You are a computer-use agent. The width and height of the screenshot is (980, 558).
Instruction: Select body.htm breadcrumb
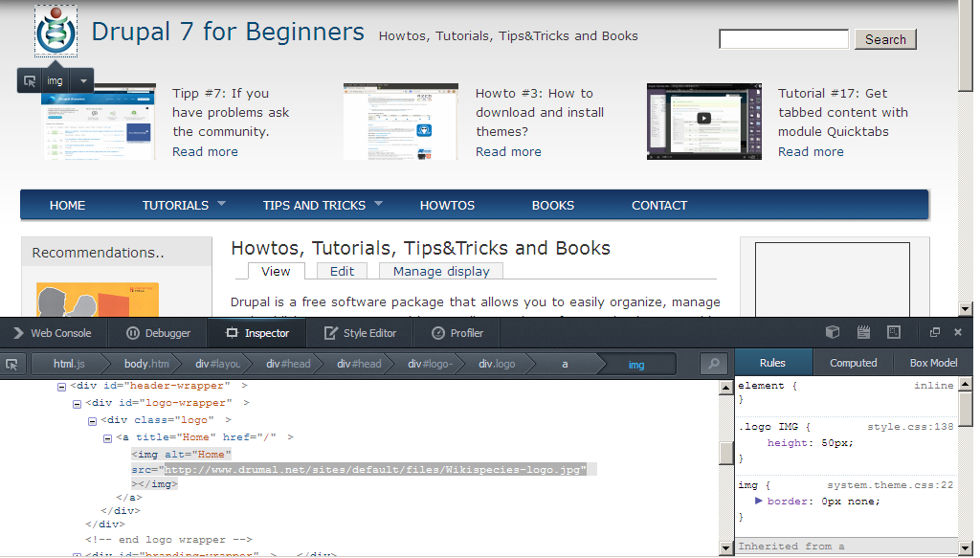pos(146,364)
